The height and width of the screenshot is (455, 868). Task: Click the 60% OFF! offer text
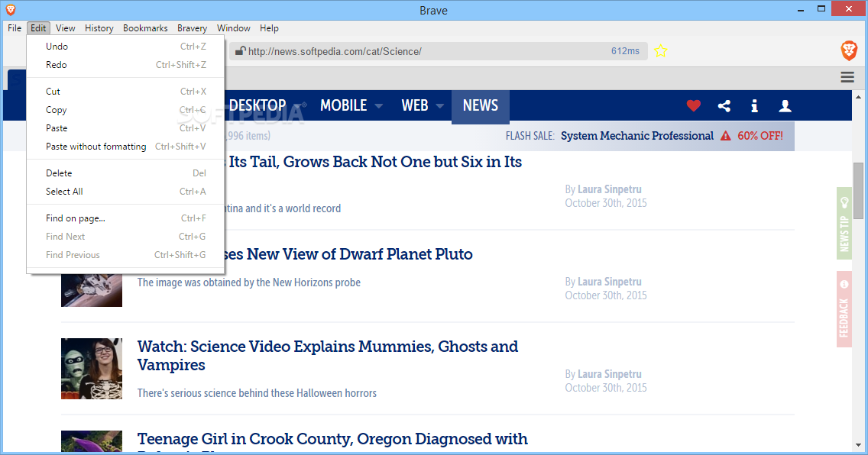[760, 136]
